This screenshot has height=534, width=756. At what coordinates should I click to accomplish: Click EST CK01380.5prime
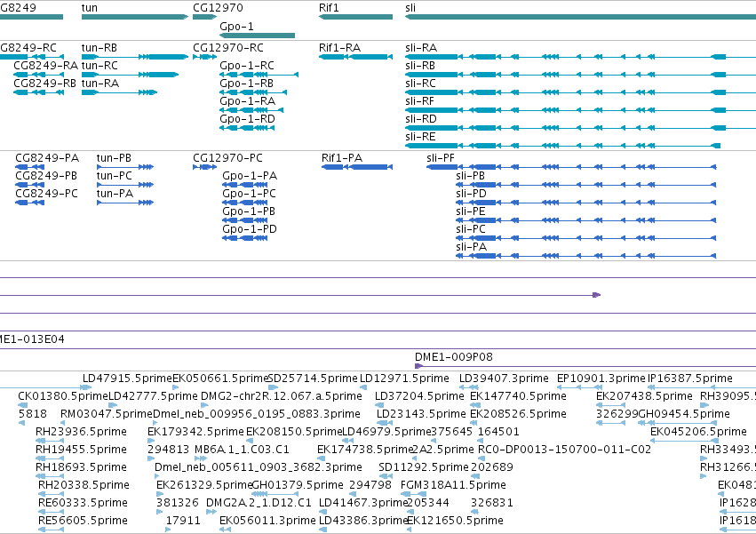coord(23,405)
